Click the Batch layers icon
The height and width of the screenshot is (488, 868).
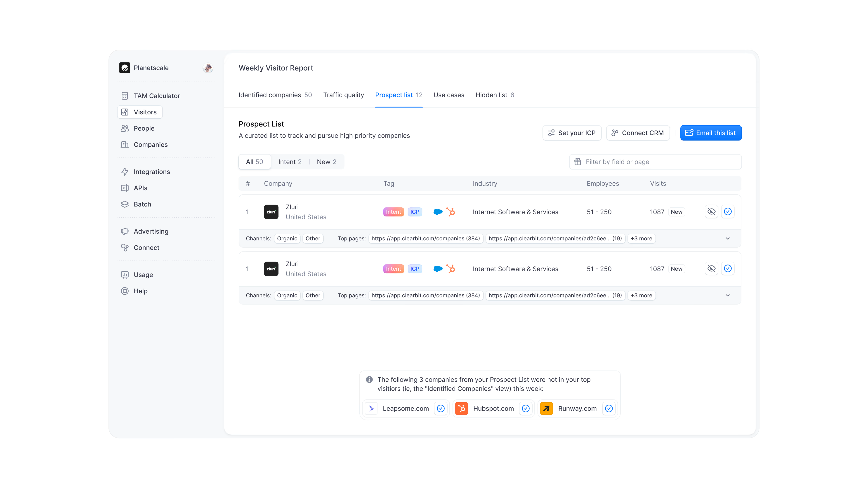click(125, 204)
